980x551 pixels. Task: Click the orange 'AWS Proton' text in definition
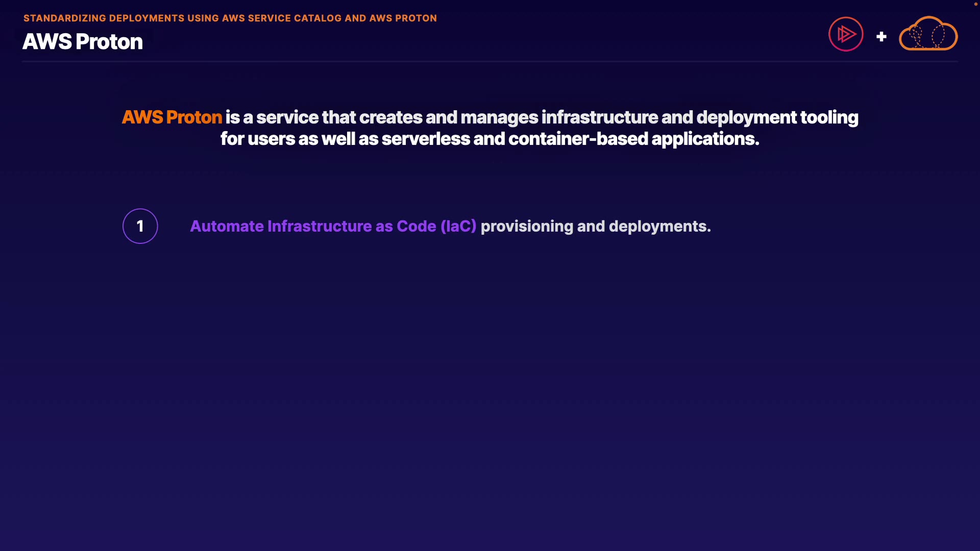(x=172, y=117)
